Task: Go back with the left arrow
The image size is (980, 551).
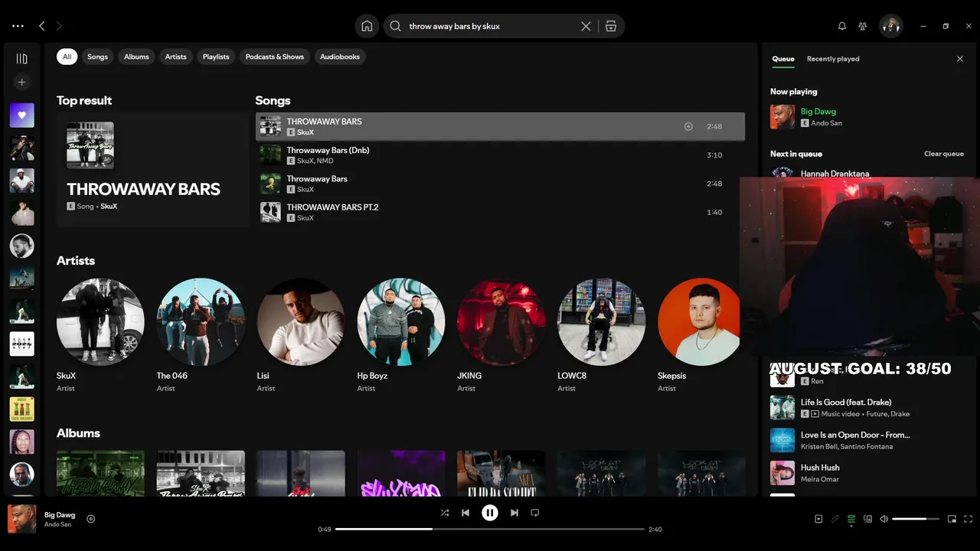Action: tap(42, 26)
